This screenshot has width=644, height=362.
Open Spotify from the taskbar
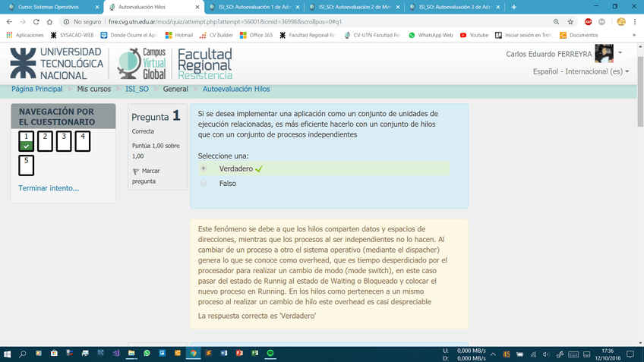pyautogui.click(x=270, y=354)
